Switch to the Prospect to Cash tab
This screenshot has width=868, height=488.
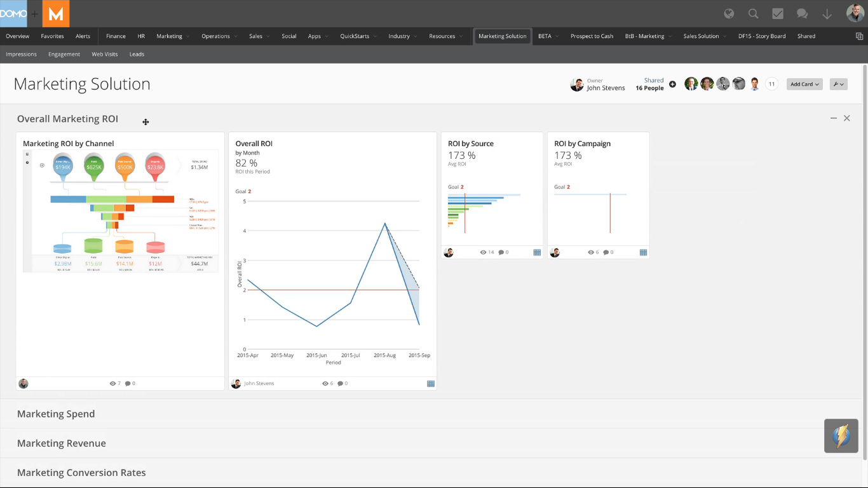tap(592, 36)
